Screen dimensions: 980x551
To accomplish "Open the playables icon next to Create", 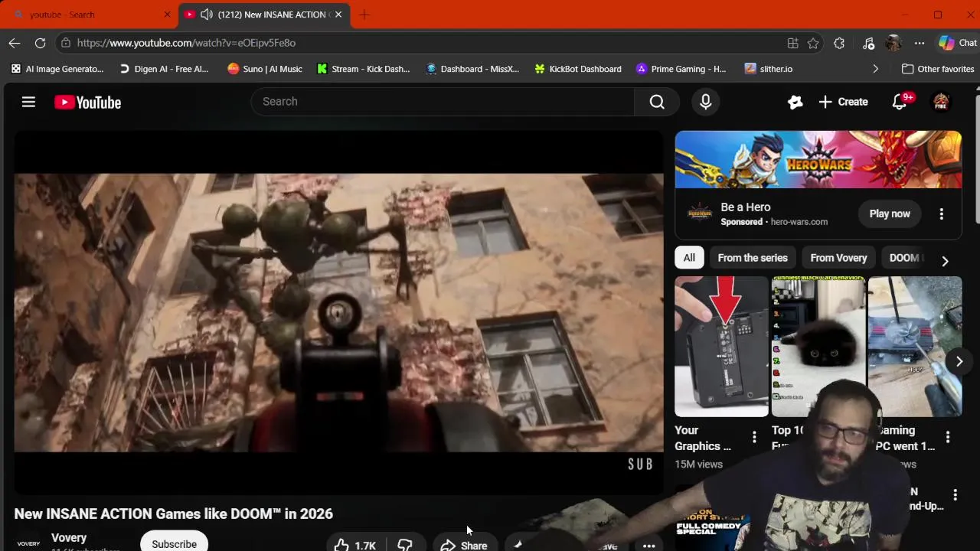I will (795, 102).
